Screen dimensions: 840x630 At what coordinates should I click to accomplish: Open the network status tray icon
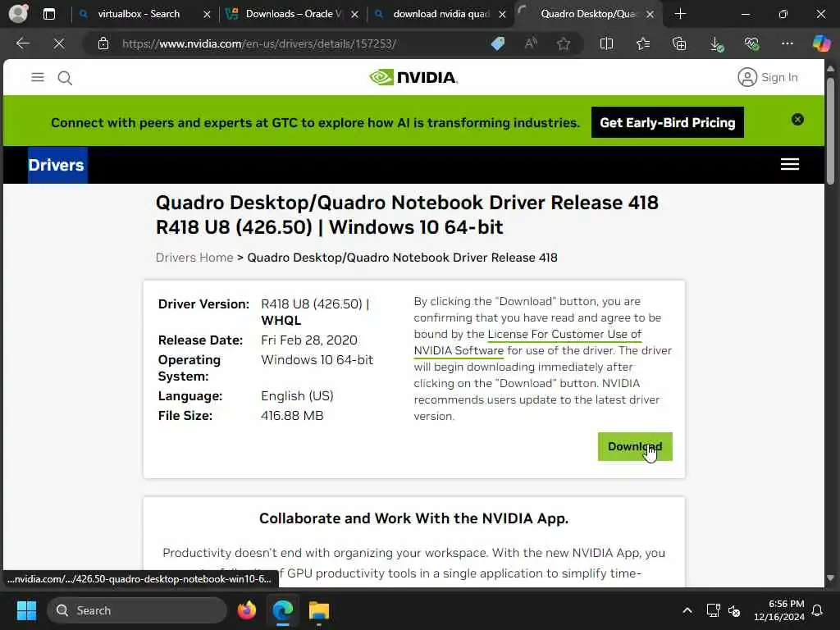point(713,610)
